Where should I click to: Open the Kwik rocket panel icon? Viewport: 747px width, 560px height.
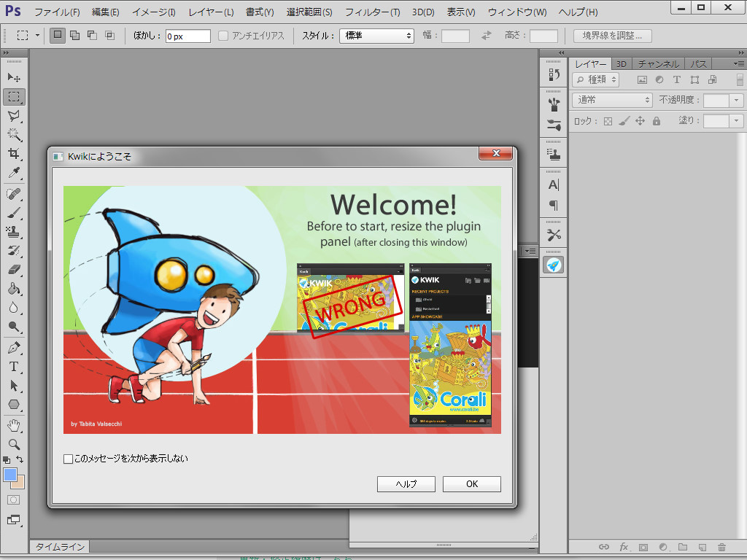[554, 265]
